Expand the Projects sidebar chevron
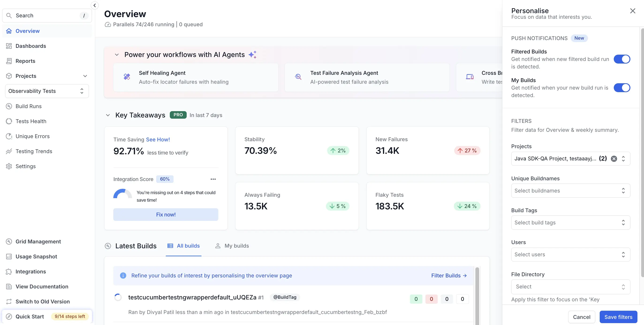Image resolution: width=644 pixels, height=325 pixels. pyautogui.click(x=85, y=76)
